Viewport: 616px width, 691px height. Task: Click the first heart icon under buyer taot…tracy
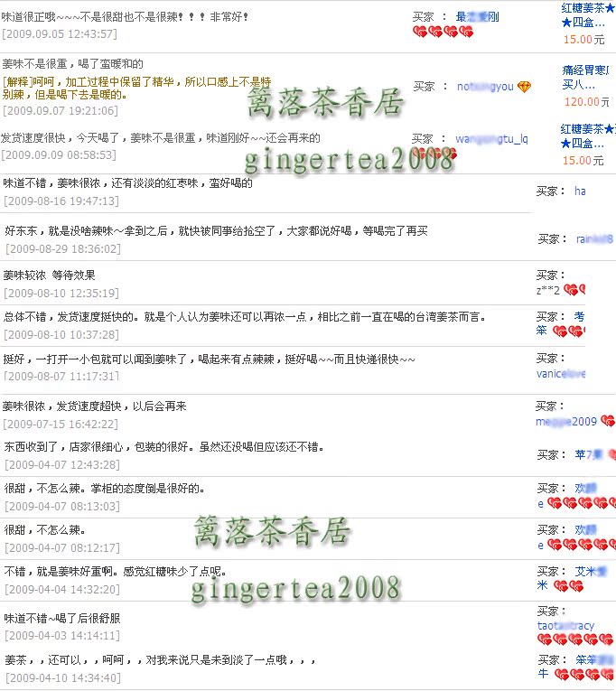pyautogui.click(x=545, y=640)
